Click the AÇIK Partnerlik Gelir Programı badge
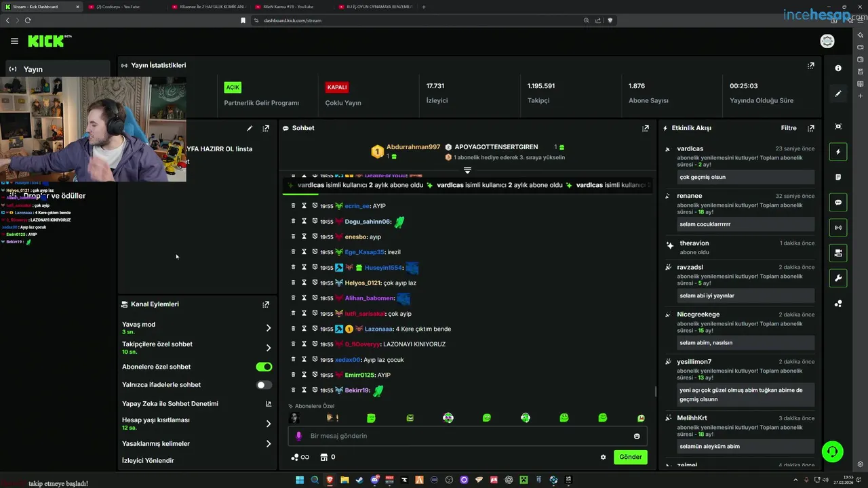The width and height of the screenshot is (868, 488). [233, 87]
